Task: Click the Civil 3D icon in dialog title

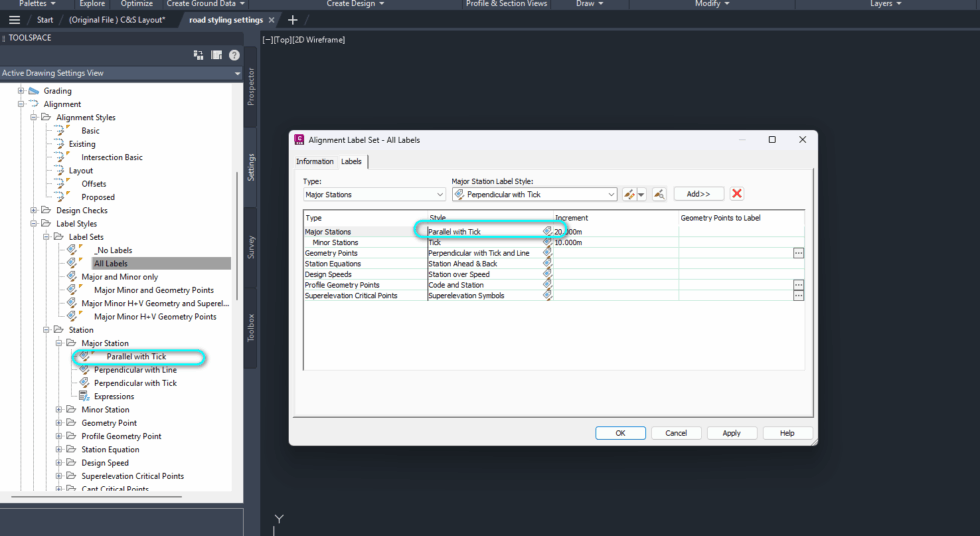Action: point(299,140)
